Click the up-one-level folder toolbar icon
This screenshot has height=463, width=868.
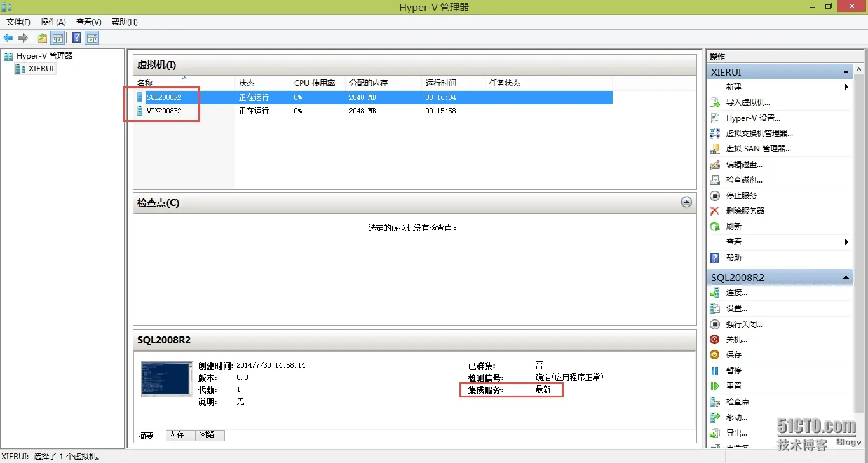click(x=43, y=38)
